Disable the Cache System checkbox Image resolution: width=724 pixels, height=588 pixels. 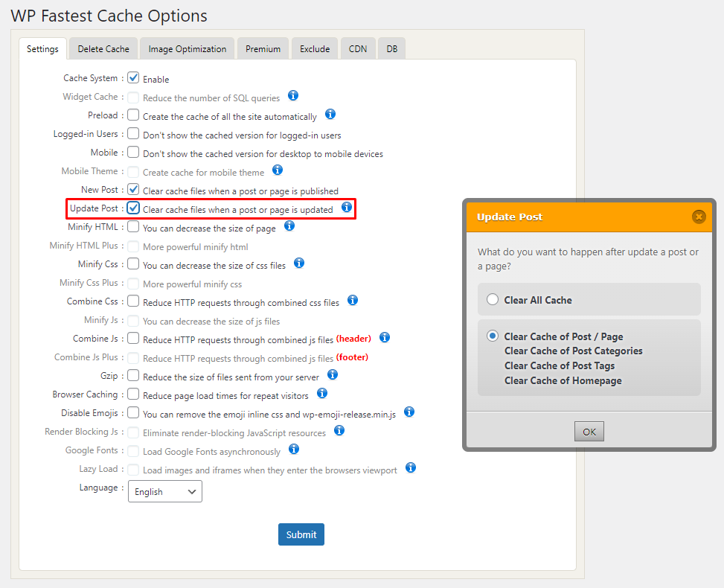(133, 78)
